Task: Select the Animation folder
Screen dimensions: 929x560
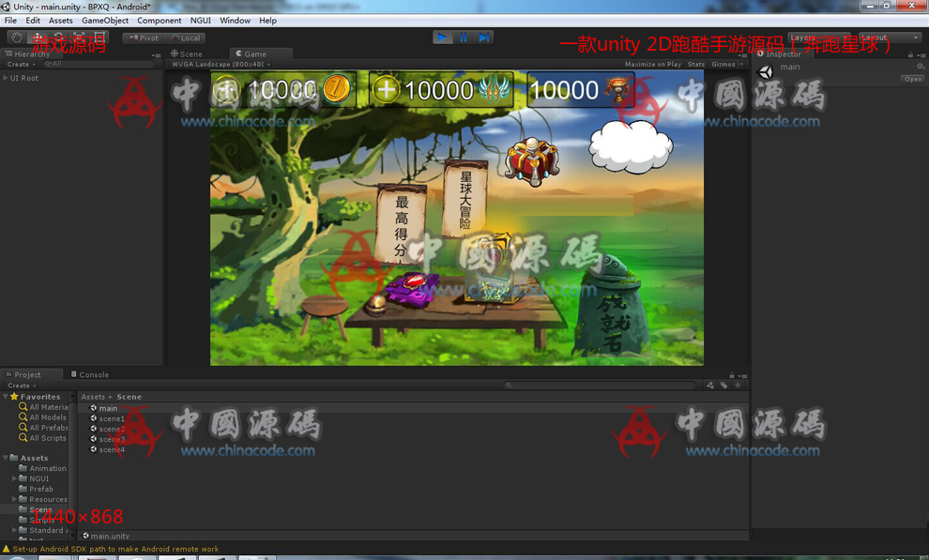Action: point(42,468)
